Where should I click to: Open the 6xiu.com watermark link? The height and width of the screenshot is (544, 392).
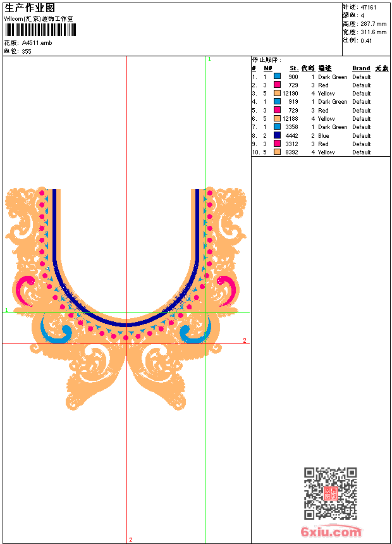tap(331, 531)
